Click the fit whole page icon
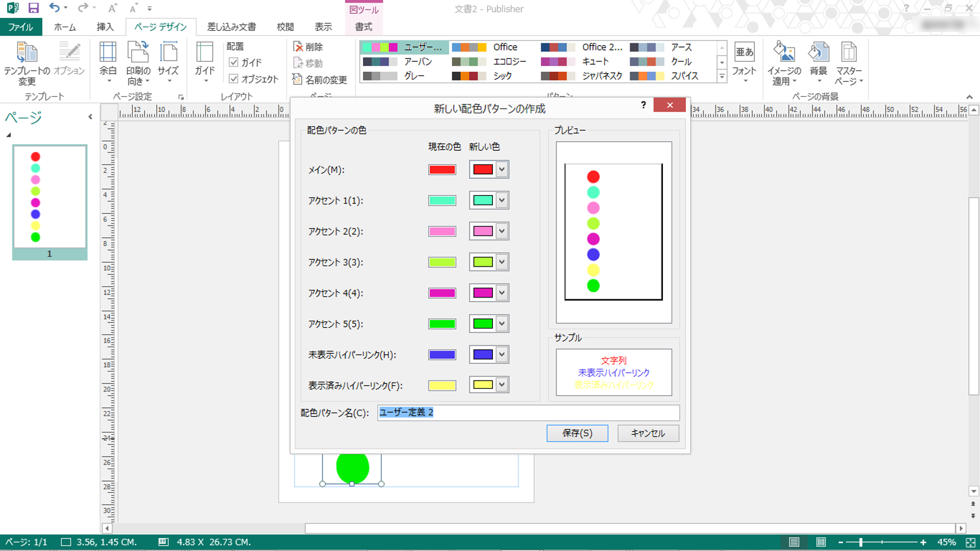Screen dimensions: 980x551 (970, 542)
